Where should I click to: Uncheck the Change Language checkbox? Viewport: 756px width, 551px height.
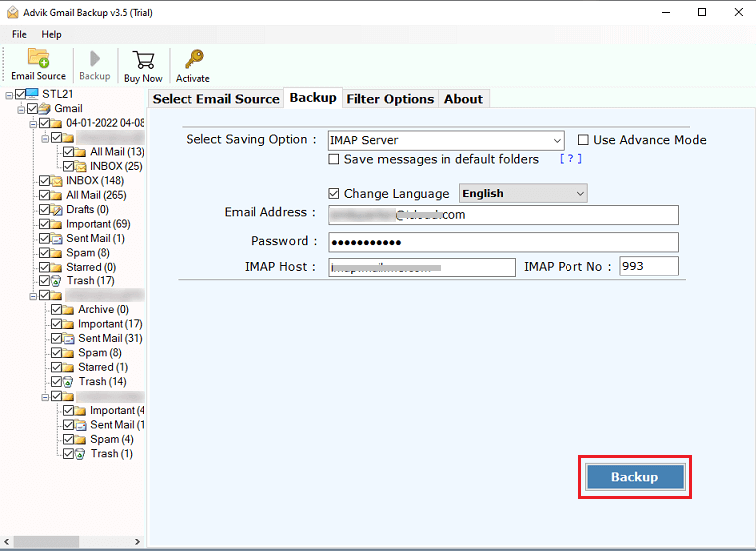tap(334, 193)
